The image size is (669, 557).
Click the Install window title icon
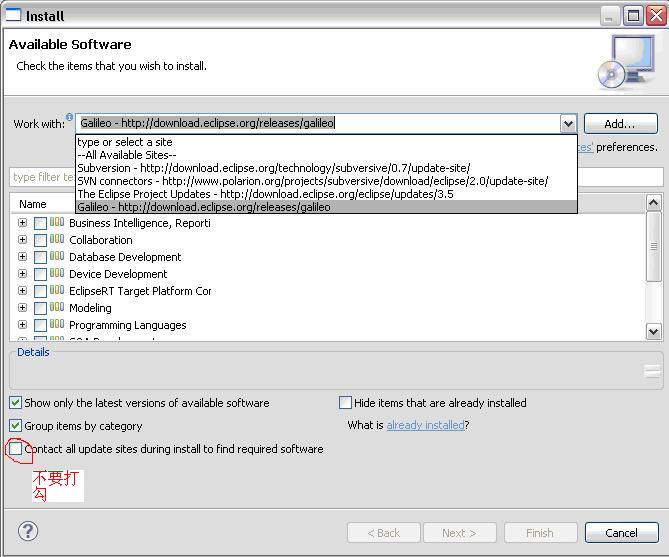[x=13, y=15]
